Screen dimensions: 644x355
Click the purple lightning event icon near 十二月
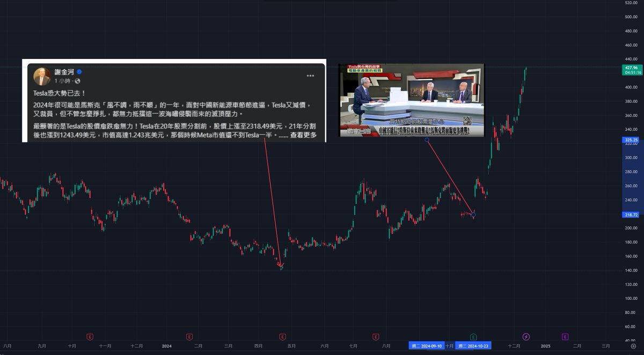tap(525, 337)
